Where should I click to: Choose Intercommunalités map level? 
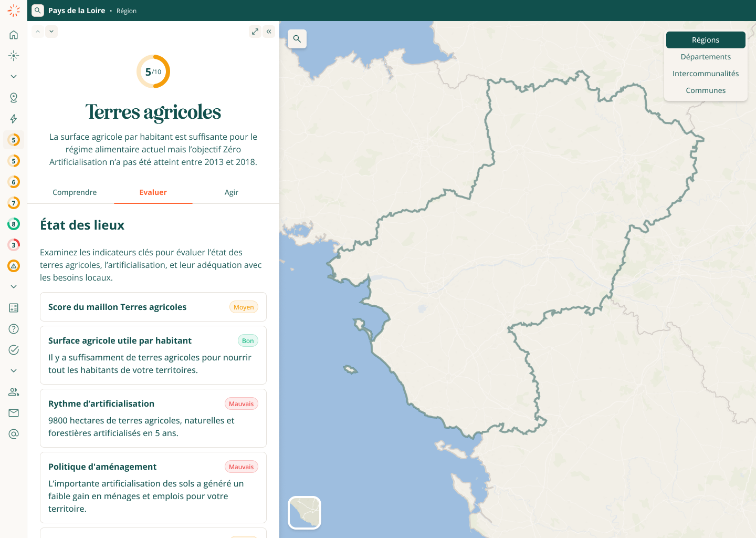[x=706, y=74]
